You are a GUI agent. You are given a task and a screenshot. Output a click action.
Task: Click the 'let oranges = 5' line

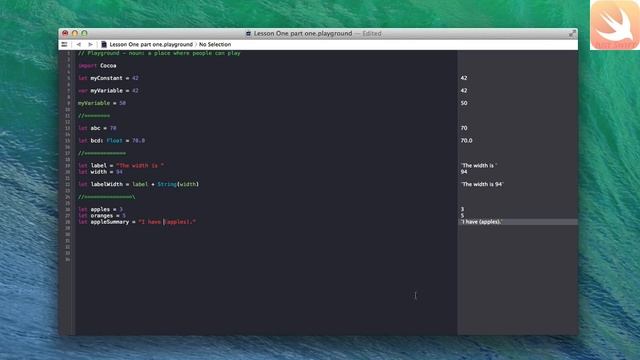pos(102,216)
